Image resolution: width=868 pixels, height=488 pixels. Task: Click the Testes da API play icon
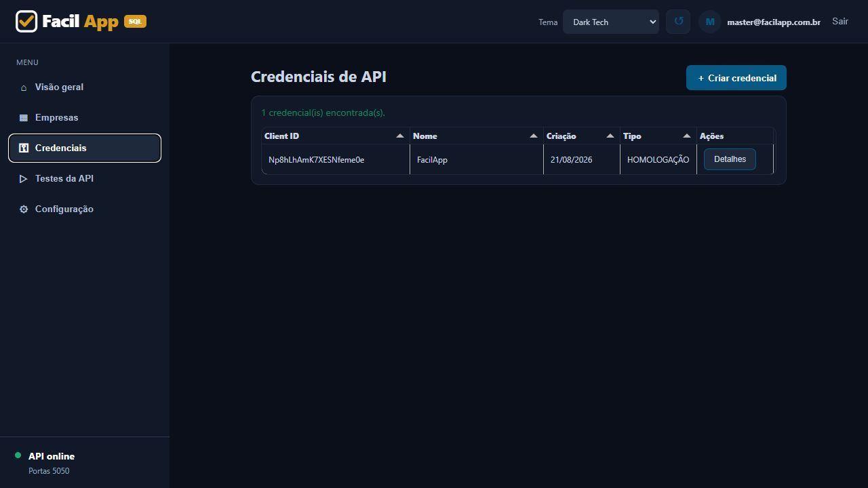(24, 179)
